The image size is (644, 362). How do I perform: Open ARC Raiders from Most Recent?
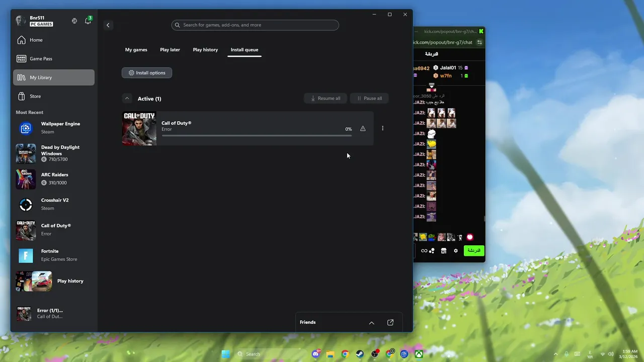tap(54, 179)
